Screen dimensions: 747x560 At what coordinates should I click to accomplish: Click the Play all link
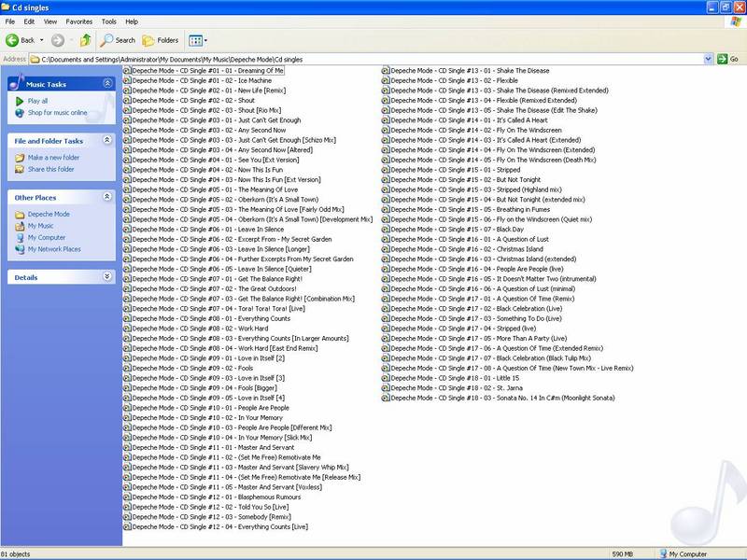37,101
